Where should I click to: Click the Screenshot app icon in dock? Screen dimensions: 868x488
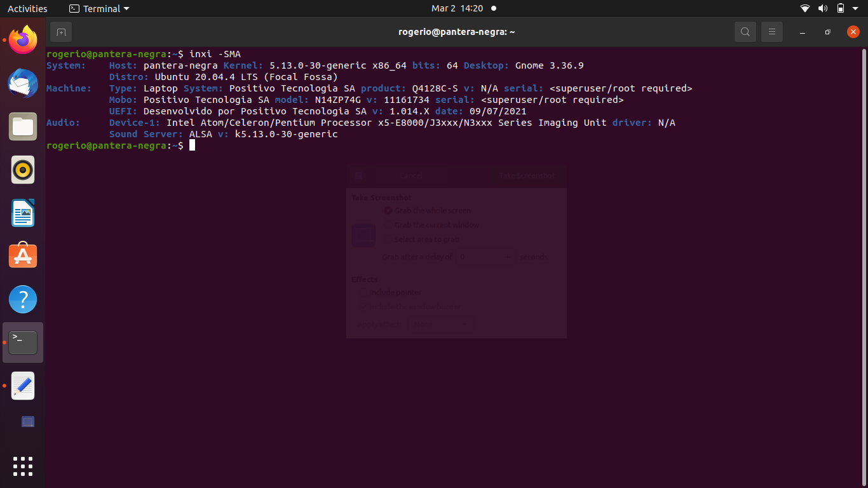tap(28, 421)
